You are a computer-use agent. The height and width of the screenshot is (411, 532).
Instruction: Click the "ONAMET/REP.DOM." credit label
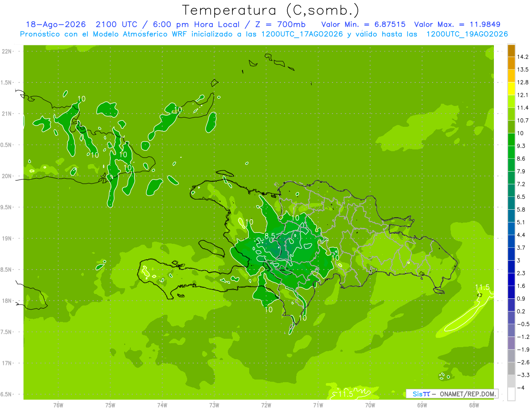(x=468, y=394)
